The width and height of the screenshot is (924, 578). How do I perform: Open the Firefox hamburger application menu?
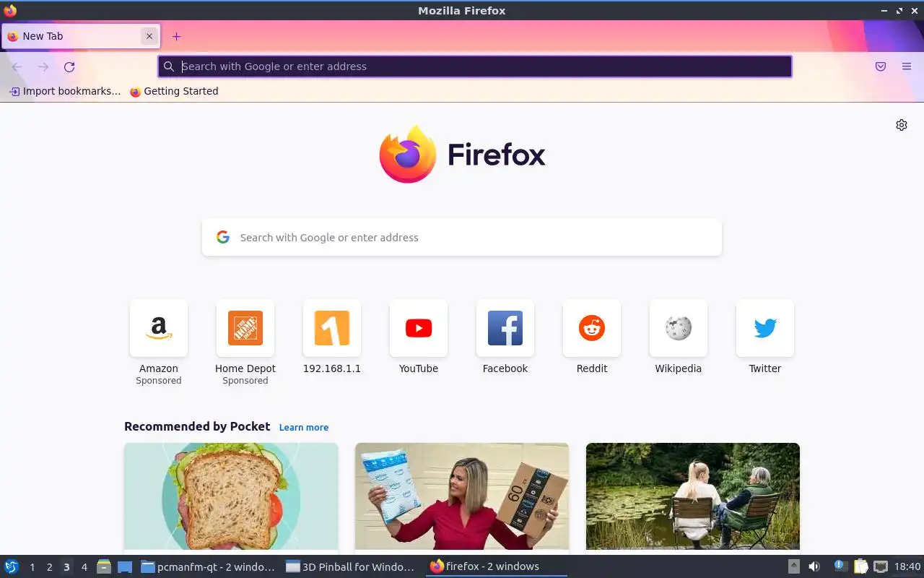pos(907,66)
